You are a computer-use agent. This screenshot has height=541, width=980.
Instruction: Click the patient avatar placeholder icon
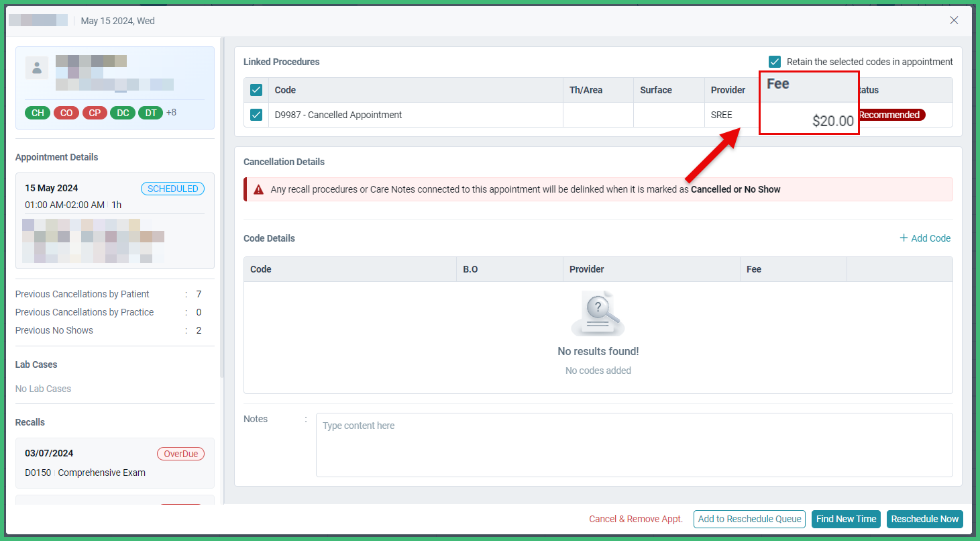37,67
